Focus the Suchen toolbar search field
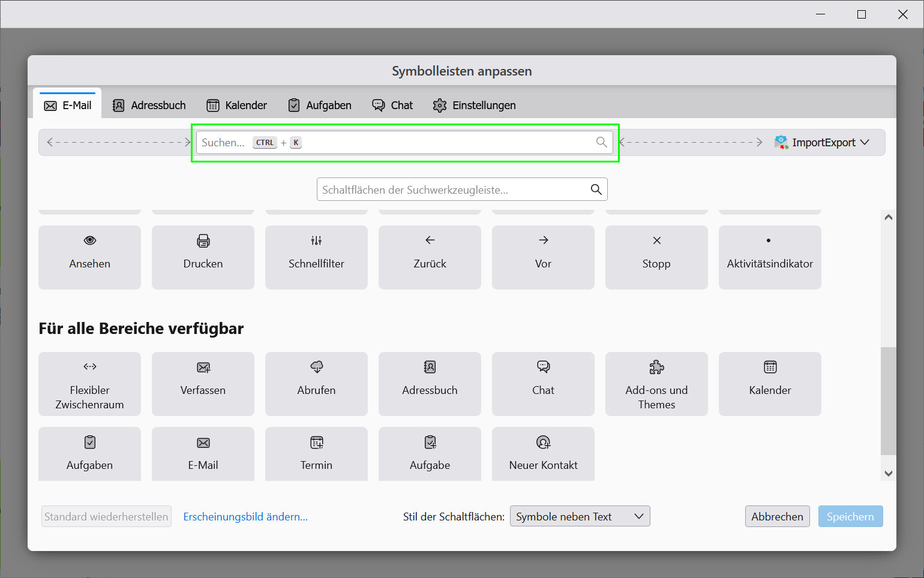The width and height of the screenshot is (924, 578). [x=404, y=142]
